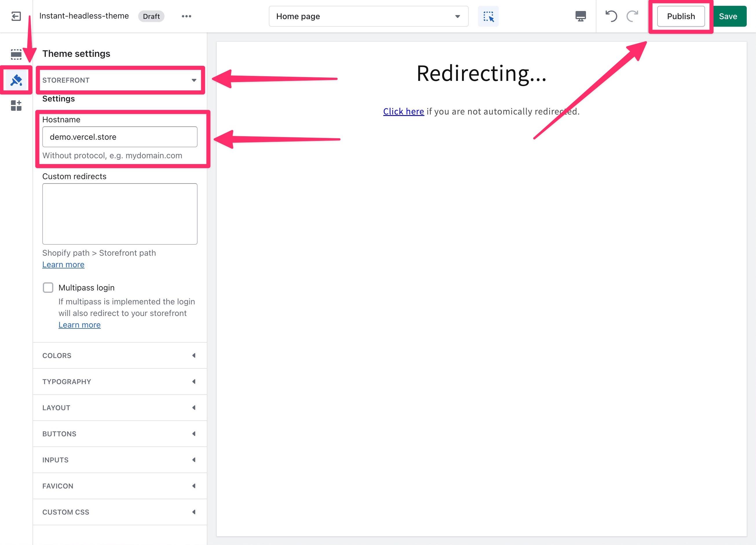Viewport: 756px width, 545px height.
Task: Click the theme customizer brush icon
Action: 16,79
